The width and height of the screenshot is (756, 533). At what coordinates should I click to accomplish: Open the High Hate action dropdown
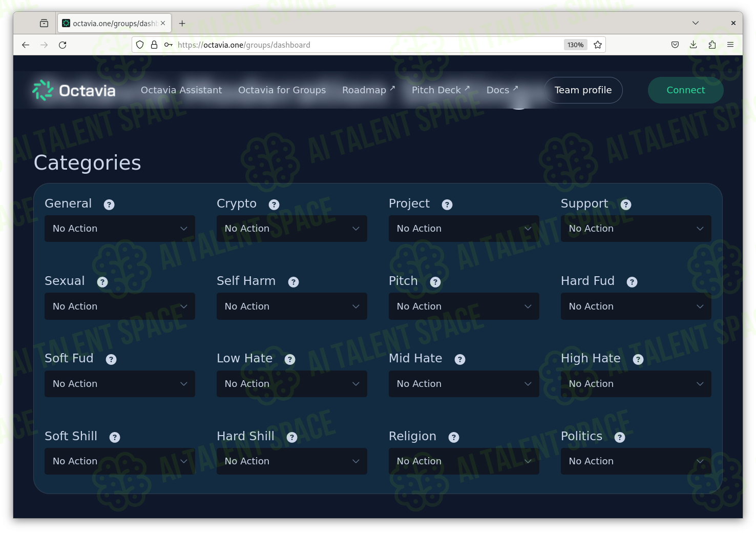pyautogui.click(x=636, y=384)
